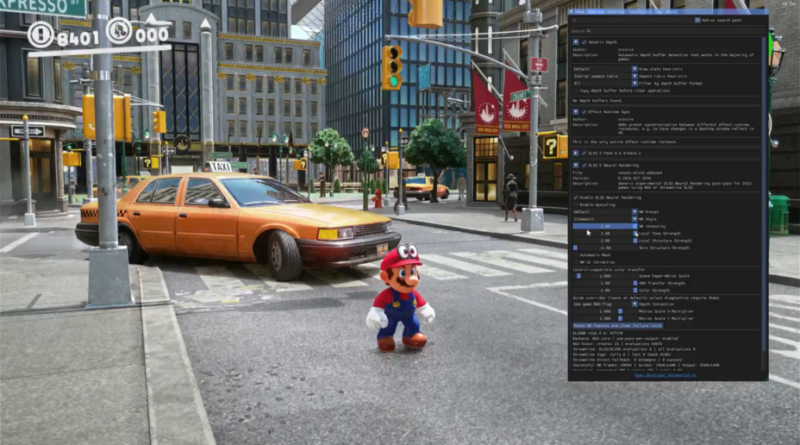
Task: Open the NR Preset dropdown
Action: tap(605, 212)
